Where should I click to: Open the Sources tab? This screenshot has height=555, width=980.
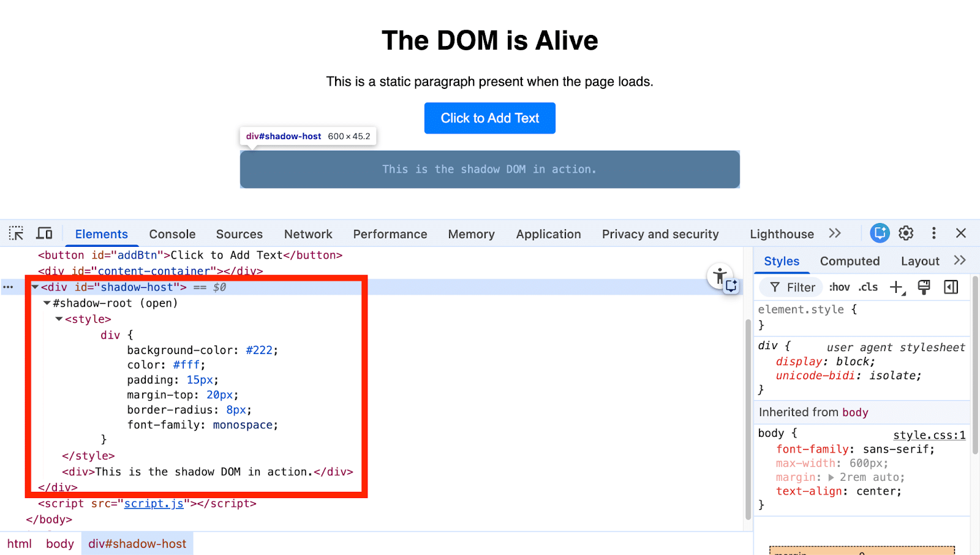(x=239, y=234)
